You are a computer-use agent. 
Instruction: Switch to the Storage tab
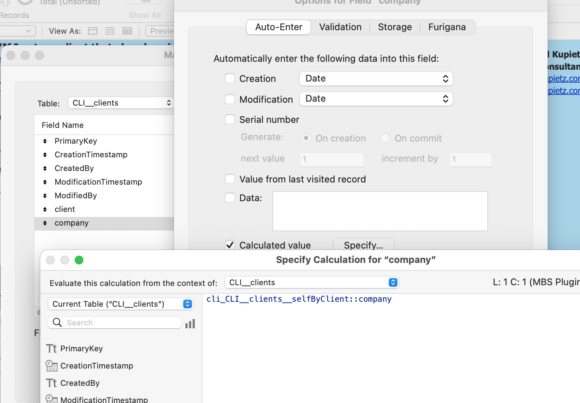(x=395, y=27)
